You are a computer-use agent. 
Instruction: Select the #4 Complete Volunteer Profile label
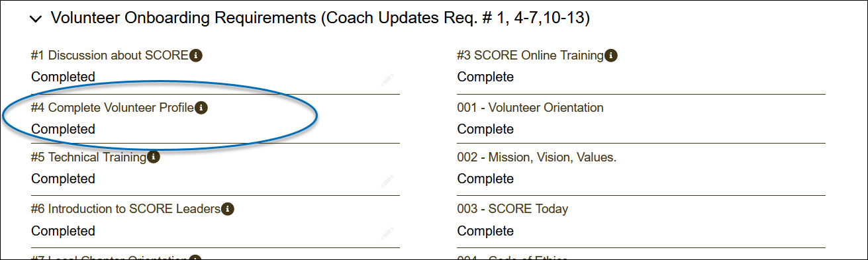coord(113,108)
